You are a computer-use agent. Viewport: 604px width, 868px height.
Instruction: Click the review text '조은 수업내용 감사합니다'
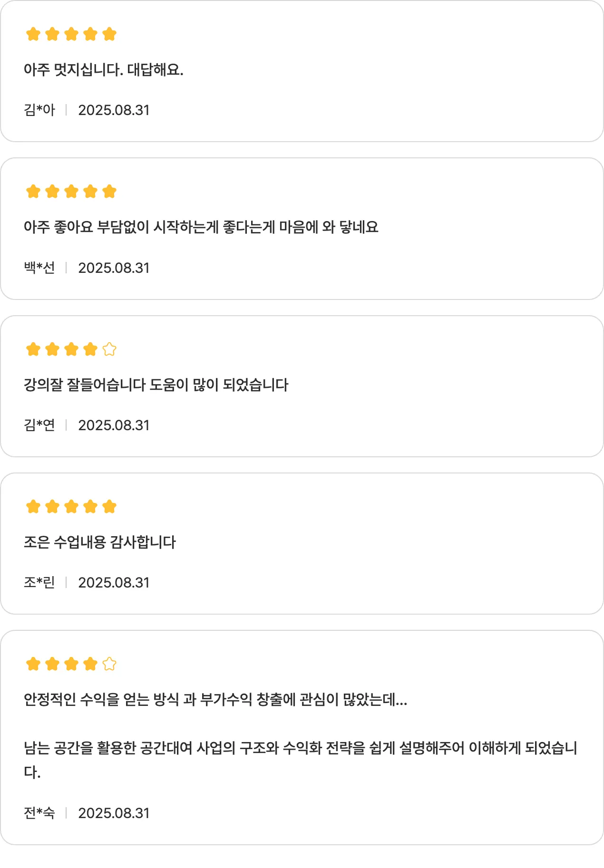(x=100, y=542)
